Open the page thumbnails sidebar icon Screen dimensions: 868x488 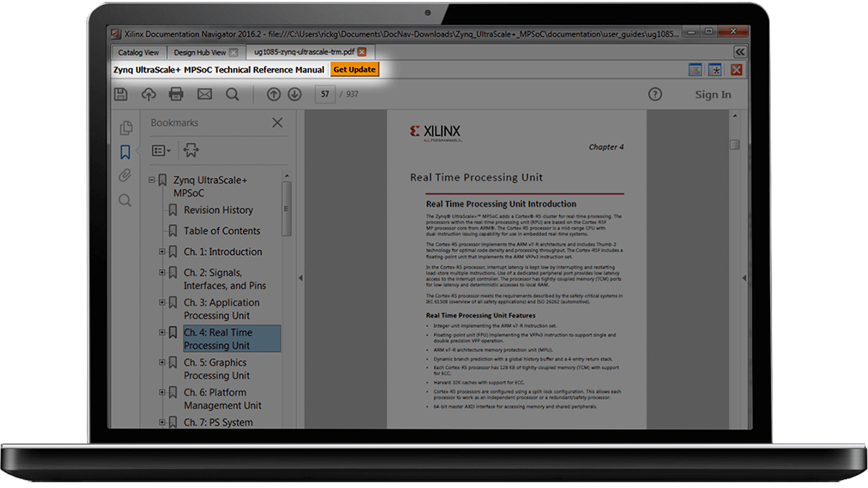(126, 128)
